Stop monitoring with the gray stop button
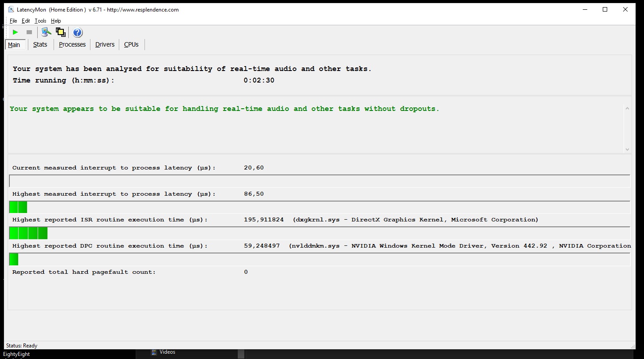The height and width of the screenshot is (359, 644). pos(29,32)
